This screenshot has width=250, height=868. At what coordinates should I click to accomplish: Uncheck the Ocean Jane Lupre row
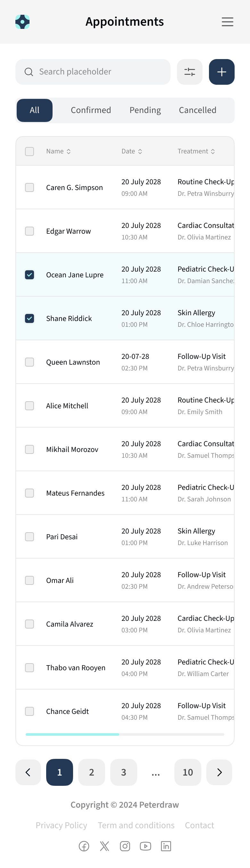tap(29, 274)
